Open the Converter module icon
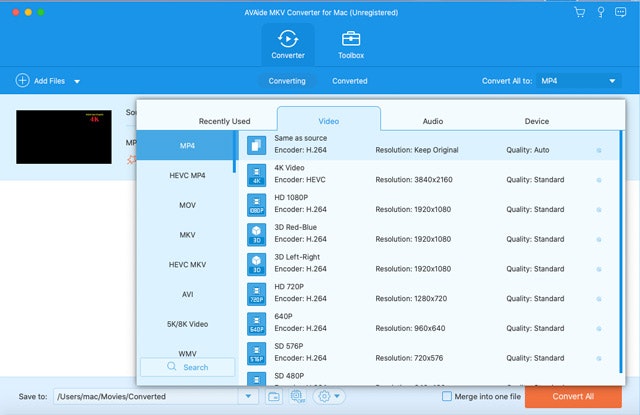This screenshot has width=640, height=415. point(288,39)
